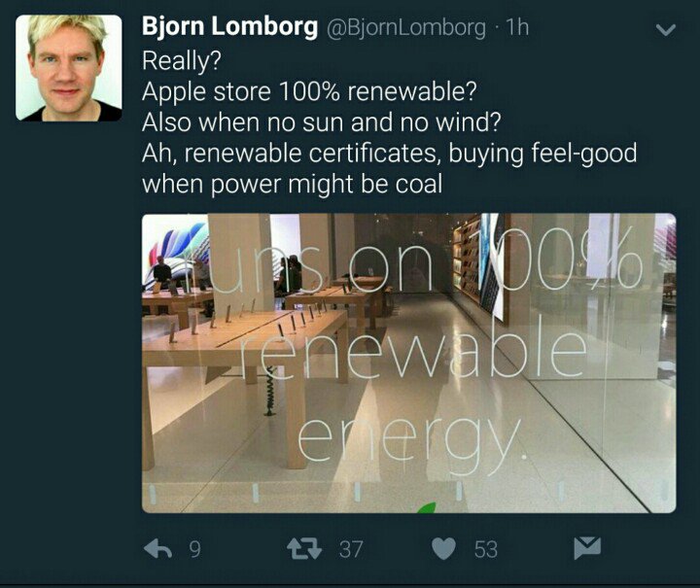Like the tweet with the heart icon

(x=443, y=549)
